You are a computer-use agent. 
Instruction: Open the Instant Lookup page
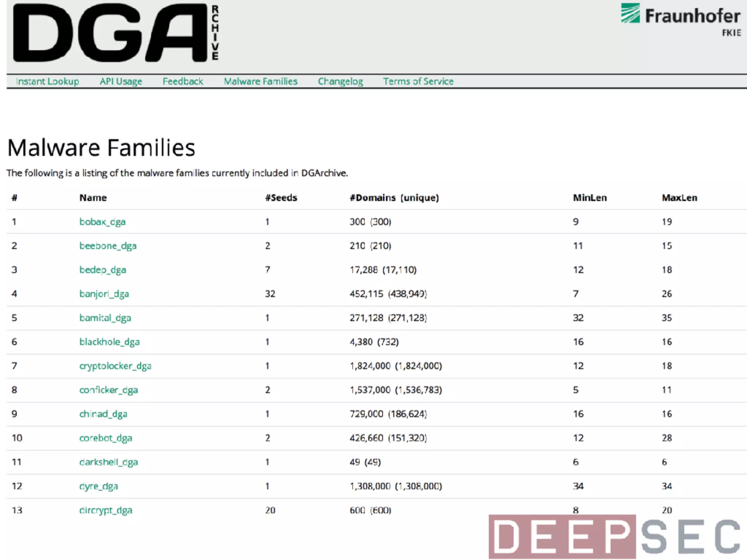tap(47, 81)
